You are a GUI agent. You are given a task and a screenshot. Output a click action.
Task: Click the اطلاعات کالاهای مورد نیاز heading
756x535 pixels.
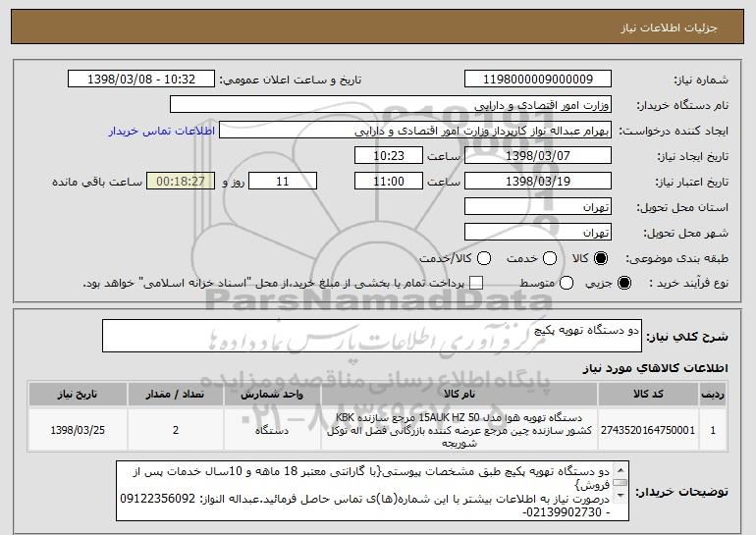point(655,368)
